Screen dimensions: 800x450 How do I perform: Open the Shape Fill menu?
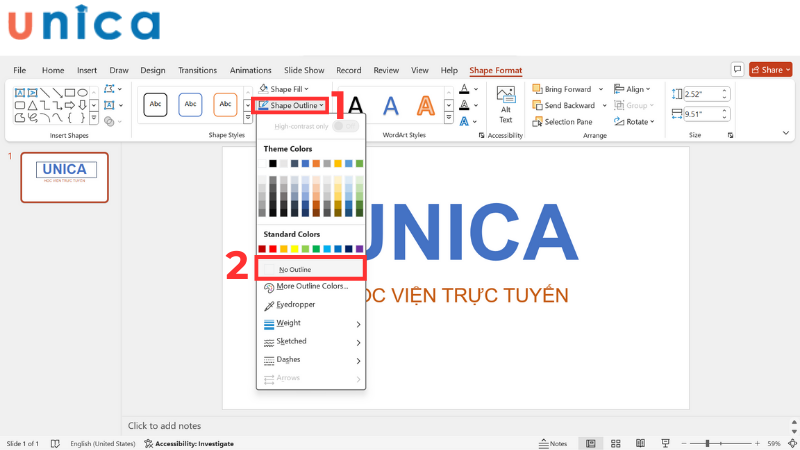tap(284, 89)
